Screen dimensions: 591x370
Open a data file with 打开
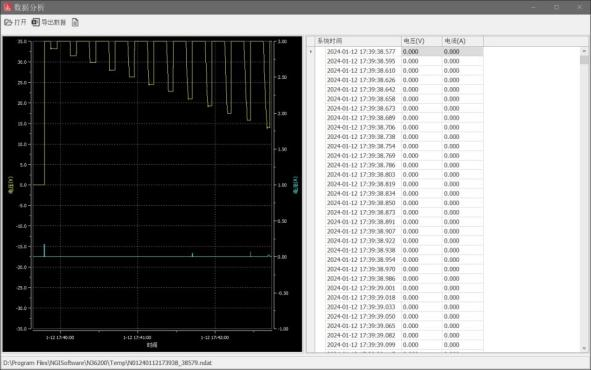15,23
